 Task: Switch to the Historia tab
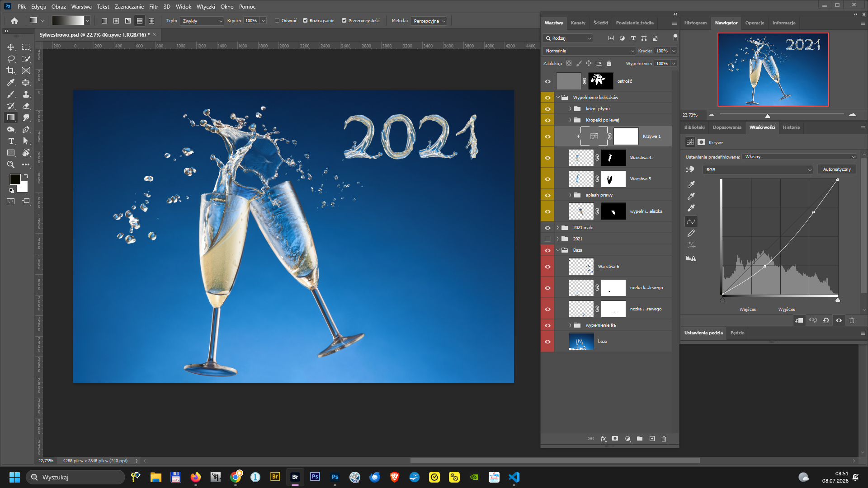[x=791, y=127]
